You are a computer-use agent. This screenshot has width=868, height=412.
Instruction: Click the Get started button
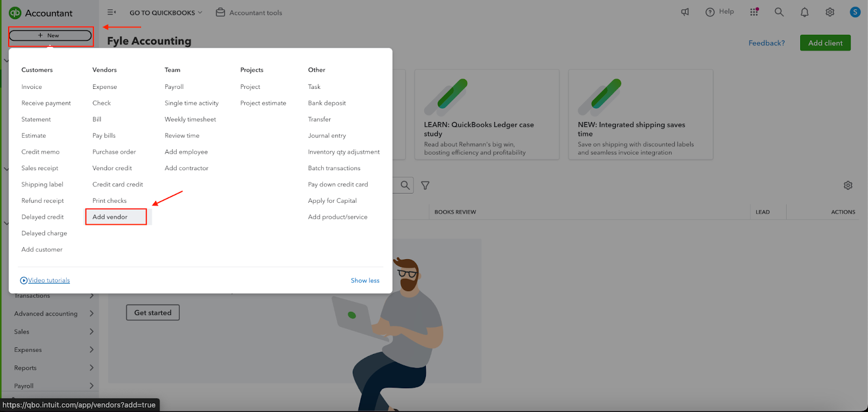point(153,313)
